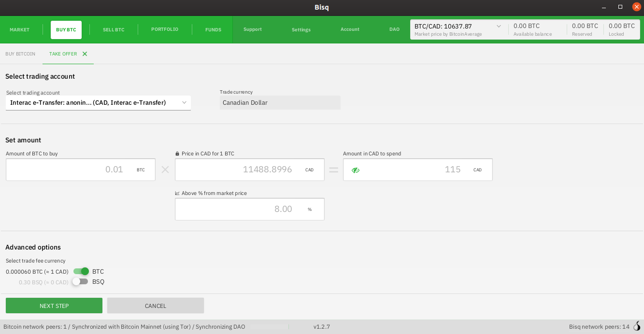This screenshot has width=644, height=334.
Task: Click the chart icon beside Above % label
Action: point(177,194)
